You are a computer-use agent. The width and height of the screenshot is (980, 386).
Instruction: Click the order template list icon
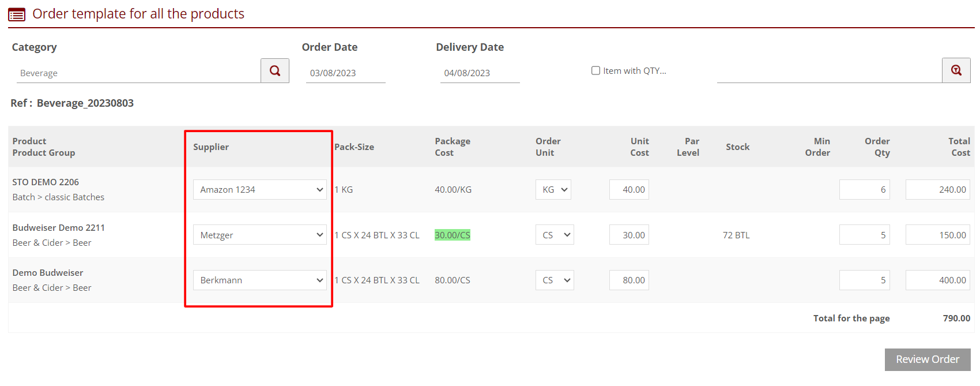(17, 14)
